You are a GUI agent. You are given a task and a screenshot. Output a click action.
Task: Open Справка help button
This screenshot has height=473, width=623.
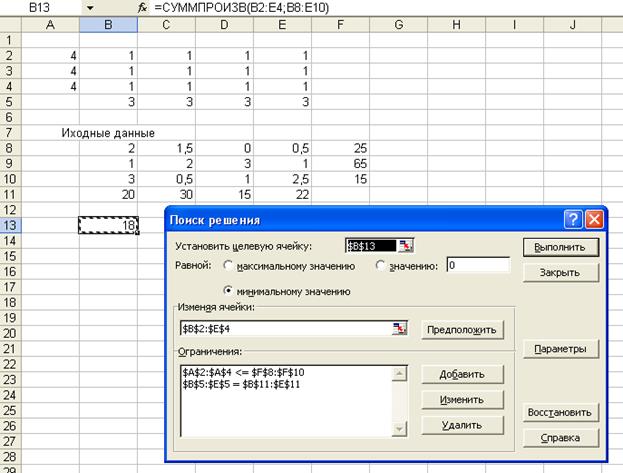coord(561,438)
